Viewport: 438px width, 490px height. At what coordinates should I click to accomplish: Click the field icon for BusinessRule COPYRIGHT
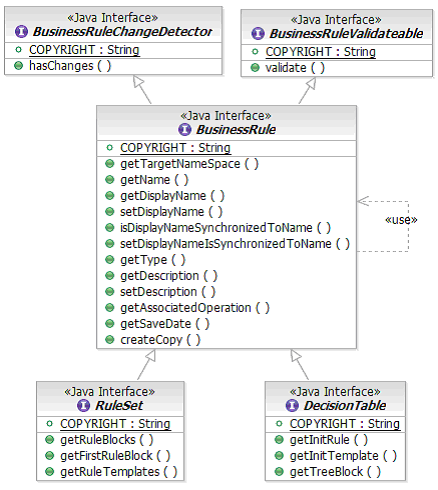pos(110,148)
